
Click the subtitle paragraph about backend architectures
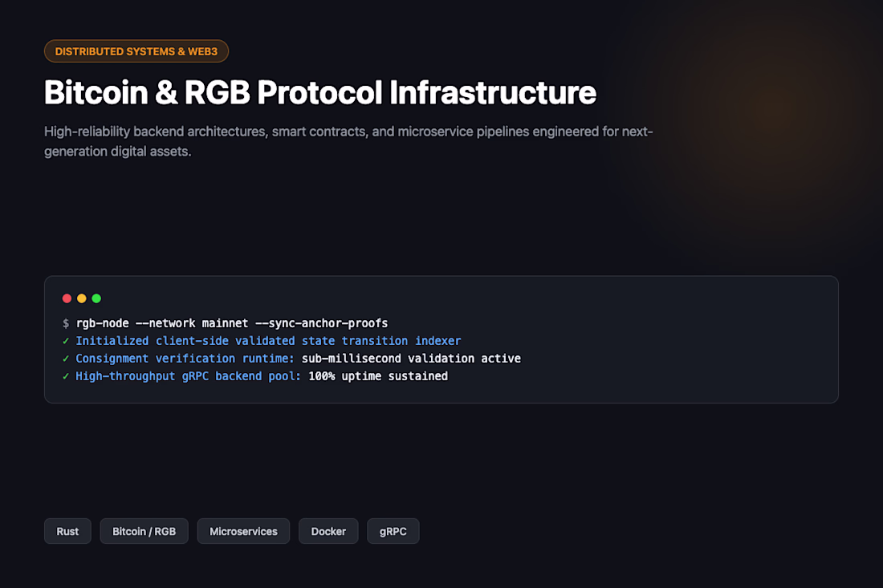348,141
